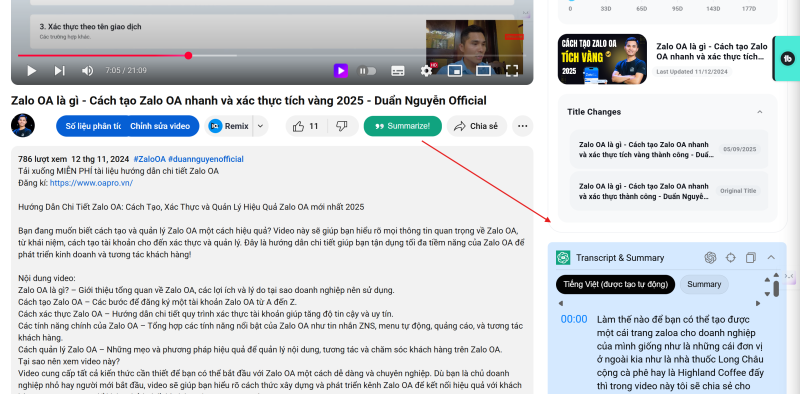This screenshot has width=800, height=394.
Task: Click the Remix button
Action: 229,126
